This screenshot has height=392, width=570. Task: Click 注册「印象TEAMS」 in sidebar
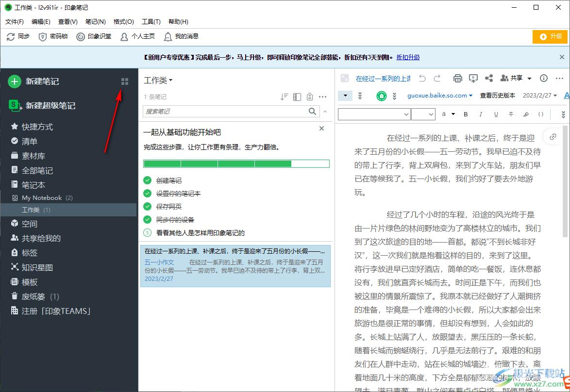(51, 311)
